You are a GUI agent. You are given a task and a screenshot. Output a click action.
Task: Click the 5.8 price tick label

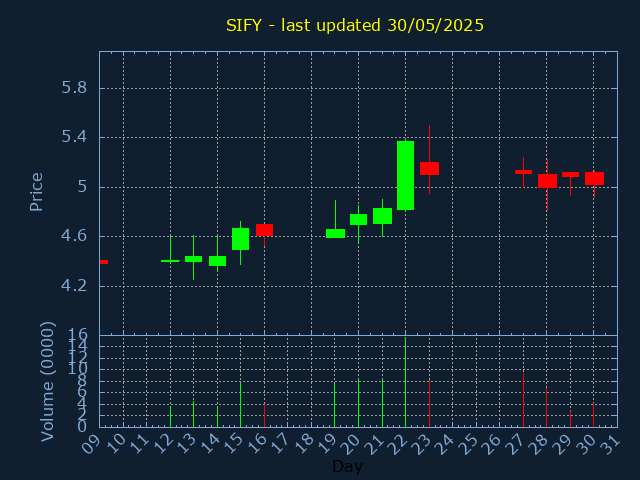[74, 88]
